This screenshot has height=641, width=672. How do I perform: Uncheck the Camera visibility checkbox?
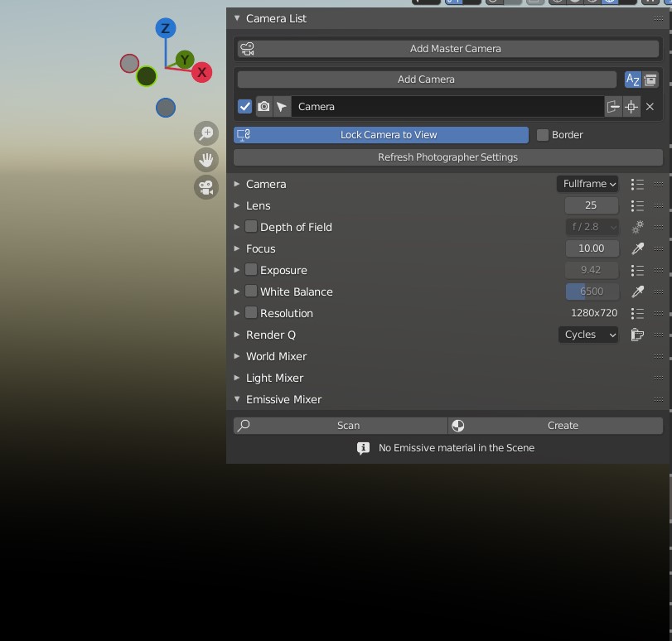[244, 107]
